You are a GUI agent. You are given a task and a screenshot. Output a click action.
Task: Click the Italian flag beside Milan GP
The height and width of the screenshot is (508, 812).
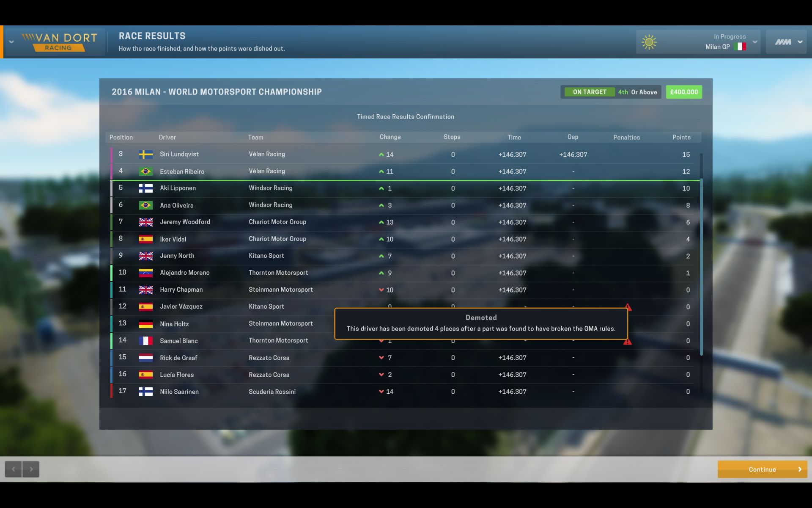click(740, 47)
